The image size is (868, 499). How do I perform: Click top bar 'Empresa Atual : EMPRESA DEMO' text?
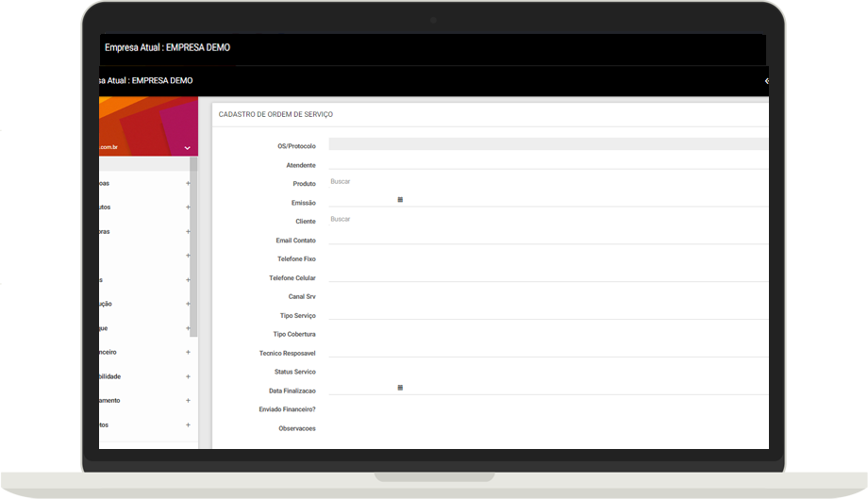coord(167,47)
